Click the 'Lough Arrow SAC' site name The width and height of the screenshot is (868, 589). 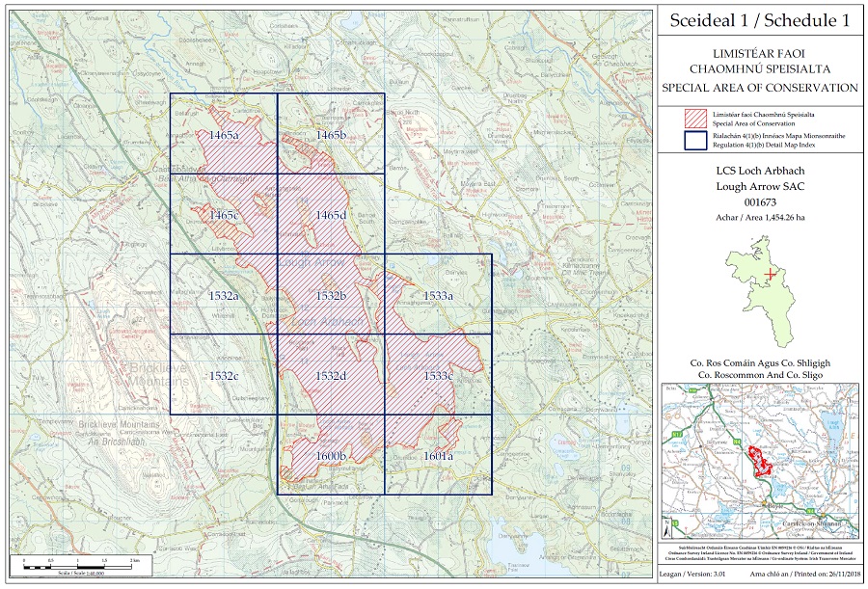[760, 187]
